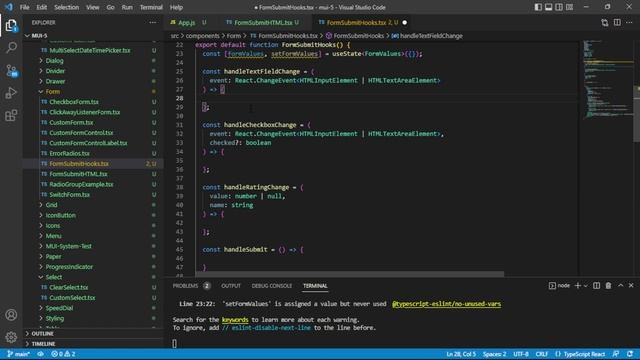Split the editor to the right
640x360 pixels.
coord(617,22)
